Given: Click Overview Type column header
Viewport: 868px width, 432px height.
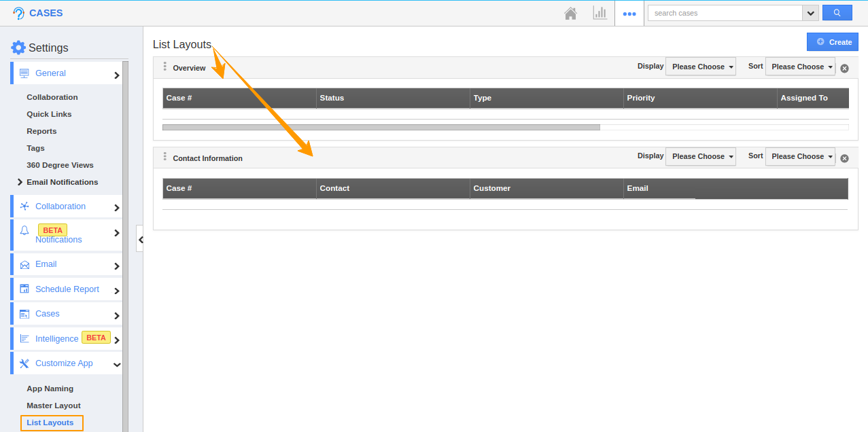Looking at the screenshot, I should coord(546,98).
